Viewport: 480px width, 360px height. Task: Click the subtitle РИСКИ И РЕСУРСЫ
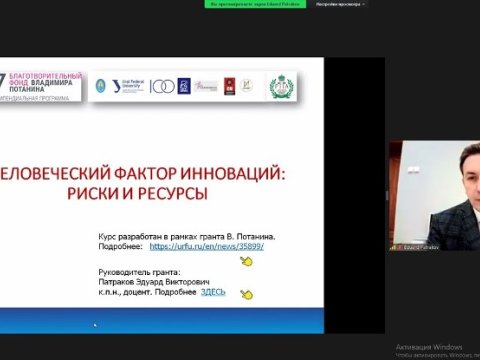pyautogui.click(x=137, y=193)
